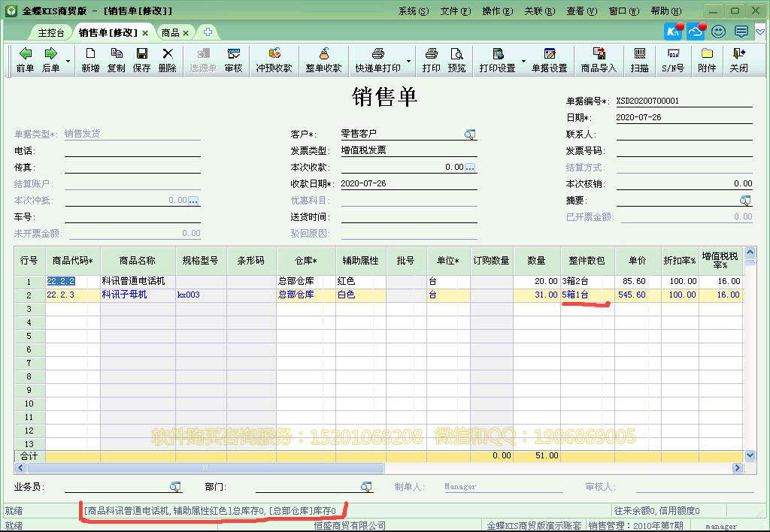Click the 客户 lookup search button
The width and height of the screenshot is (770, 532).
point(470,134)
